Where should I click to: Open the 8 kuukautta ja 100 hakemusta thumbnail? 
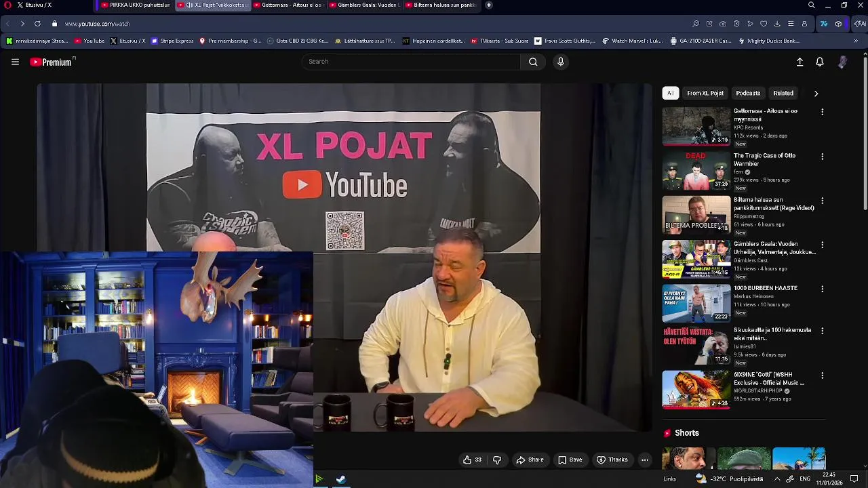tap(696, 346)
